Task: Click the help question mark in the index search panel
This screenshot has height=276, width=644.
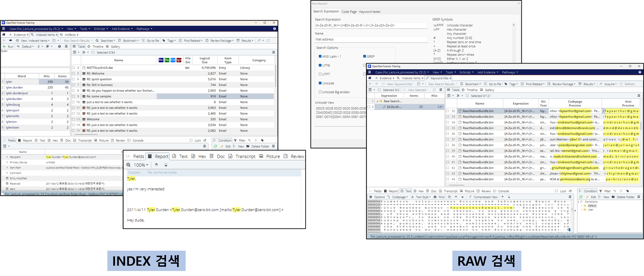Action: (59, 47)
